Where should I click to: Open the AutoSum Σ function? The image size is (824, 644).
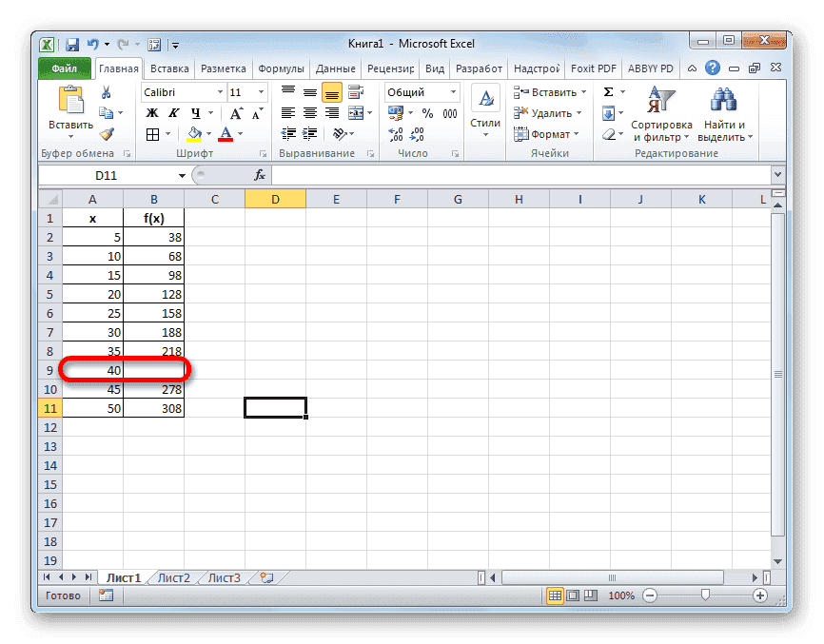point(607,91)
